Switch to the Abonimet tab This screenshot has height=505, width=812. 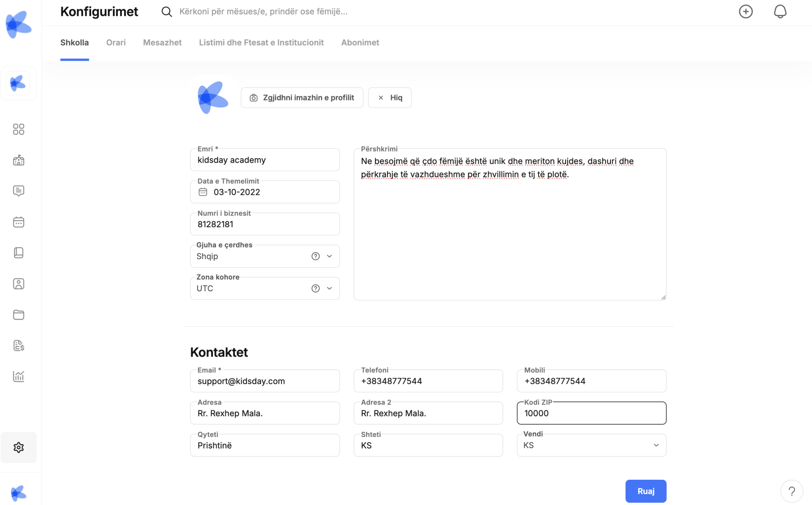pos(360,42)
